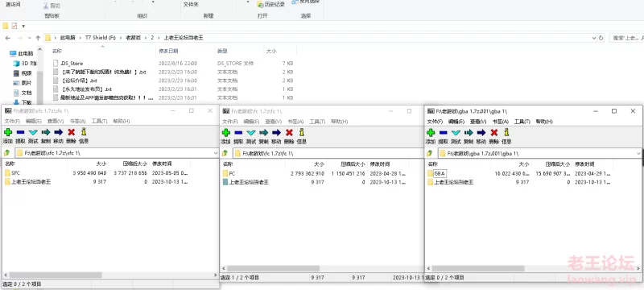
Task: Open the sfc window path dropdown arrow
Action: 216,153
